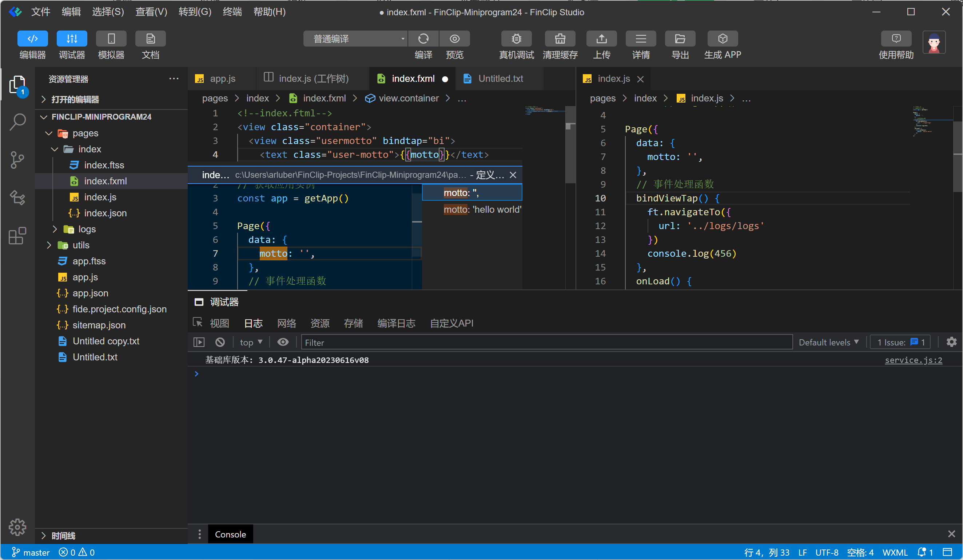Click the compile refresh (编译) icon
The height and width of the screenshot is (560, 963).
423,39
